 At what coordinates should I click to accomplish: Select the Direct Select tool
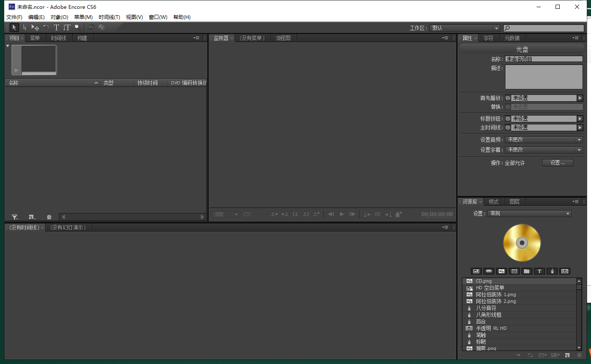tap(24, 27)
